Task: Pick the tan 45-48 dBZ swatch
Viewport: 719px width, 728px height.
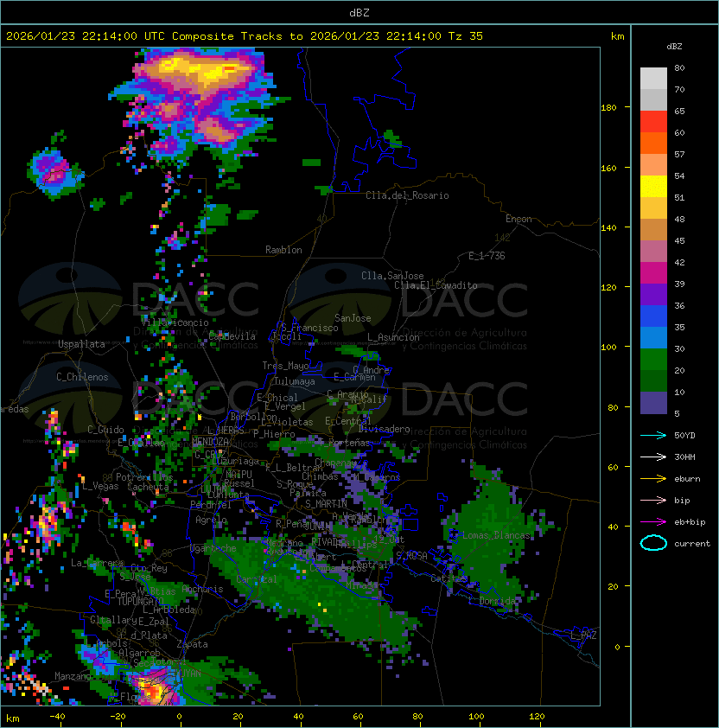Action: (x=653, y=229)
